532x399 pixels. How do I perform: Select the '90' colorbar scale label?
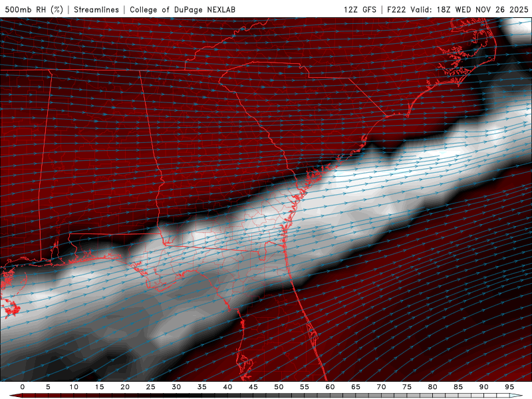click(483, 387)
